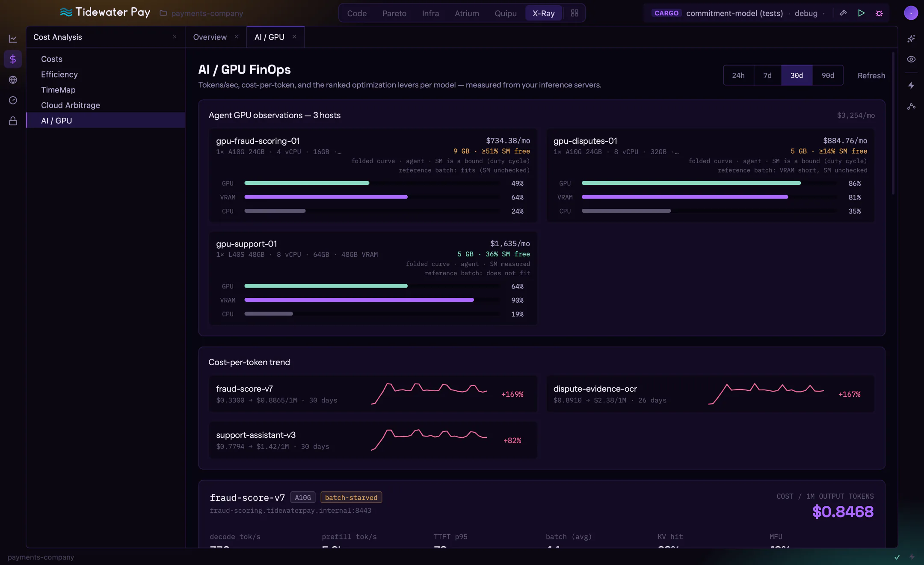Select the 24h time range
924x565 pixels.
tap(738, 75)
